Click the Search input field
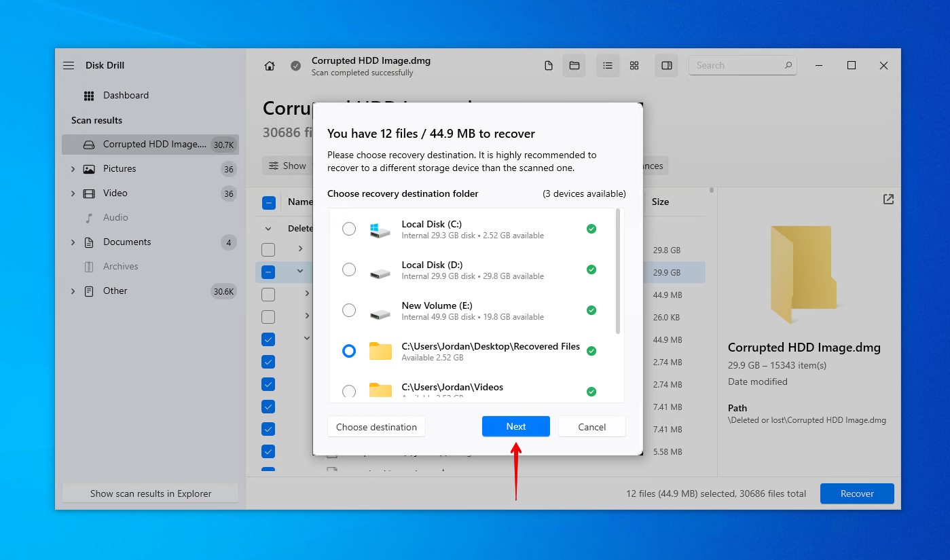This screenshot has height=560, width=950. point(736,66)
